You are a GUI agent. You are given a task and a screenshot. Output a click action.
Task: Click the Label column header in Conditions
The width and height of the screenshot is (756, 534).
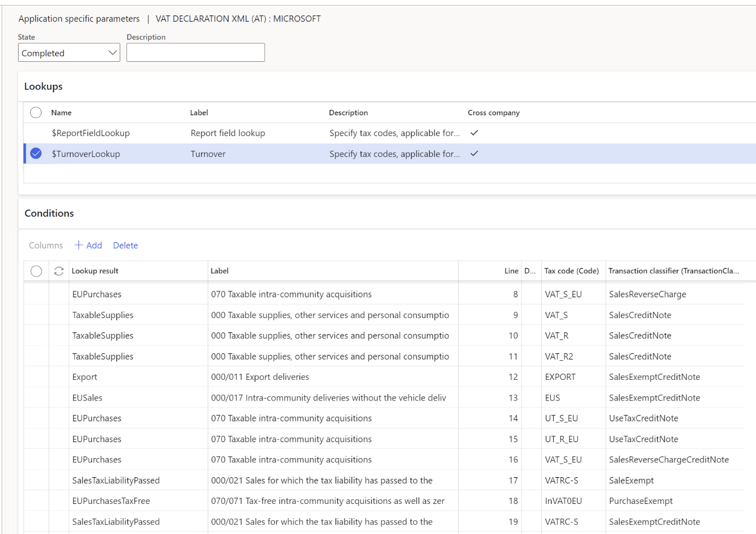click(220, 271)
